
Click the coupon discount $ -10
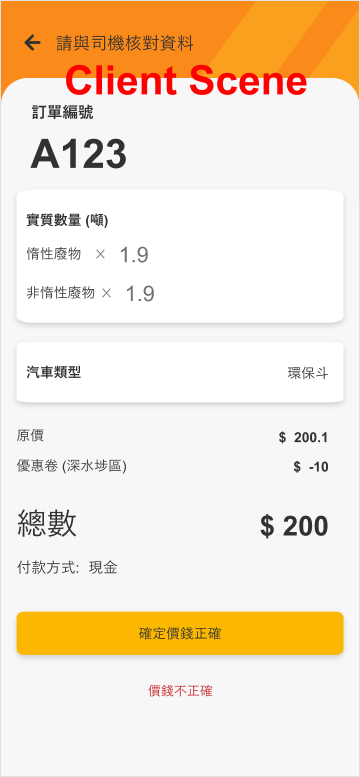click(311, 467)
